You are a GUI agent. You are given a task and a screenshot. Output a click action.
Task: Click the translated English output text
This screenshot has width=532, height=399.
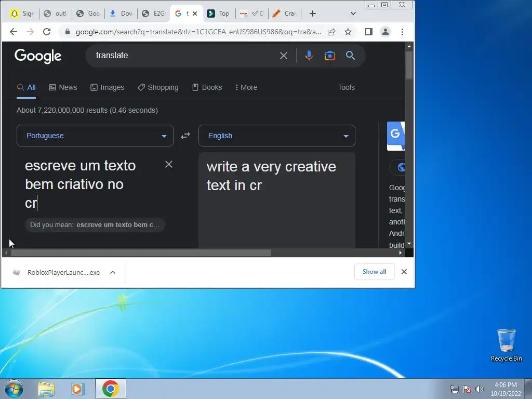(x=271, y=176)
